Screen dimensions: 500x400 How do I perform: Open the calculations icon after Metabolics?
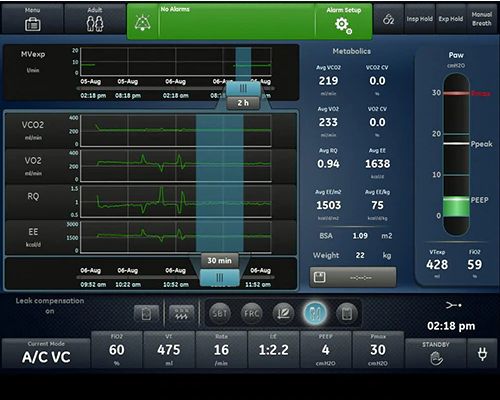tap(347, 313)
